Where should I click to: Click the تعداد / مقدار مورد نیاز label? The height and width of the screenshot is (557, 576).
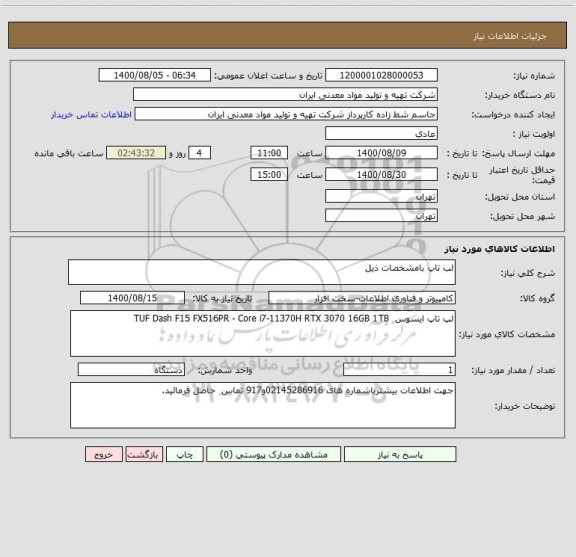click(513, 370)
